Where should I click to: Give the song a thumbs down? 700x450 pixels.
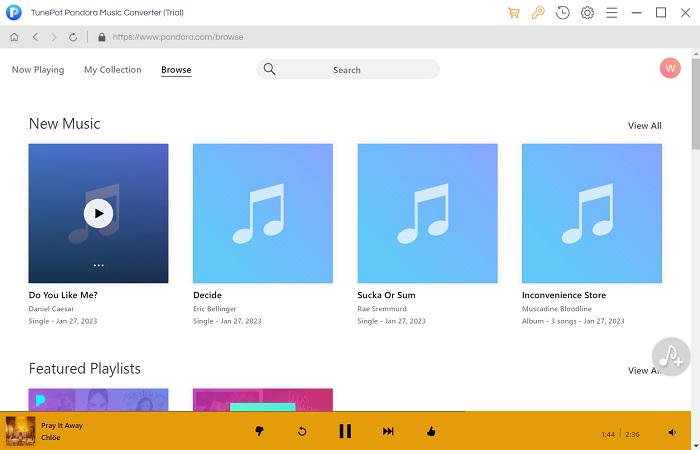tap(258, 431)
